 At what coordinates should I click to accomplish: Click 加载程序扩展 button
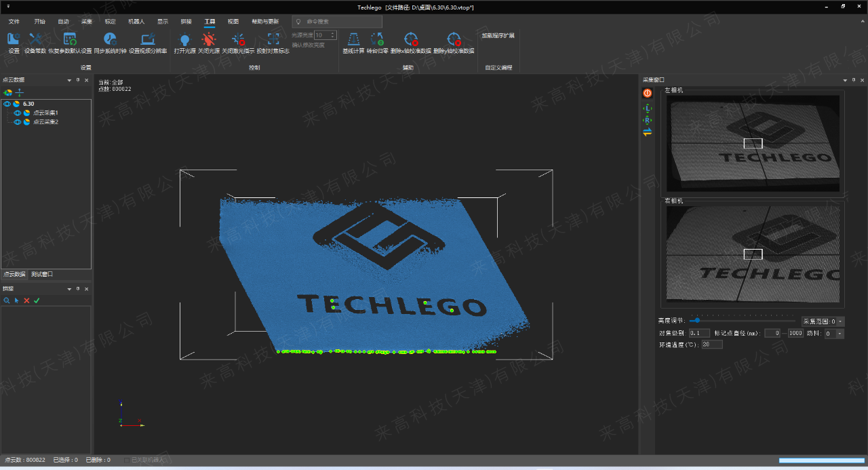point(498,35)
